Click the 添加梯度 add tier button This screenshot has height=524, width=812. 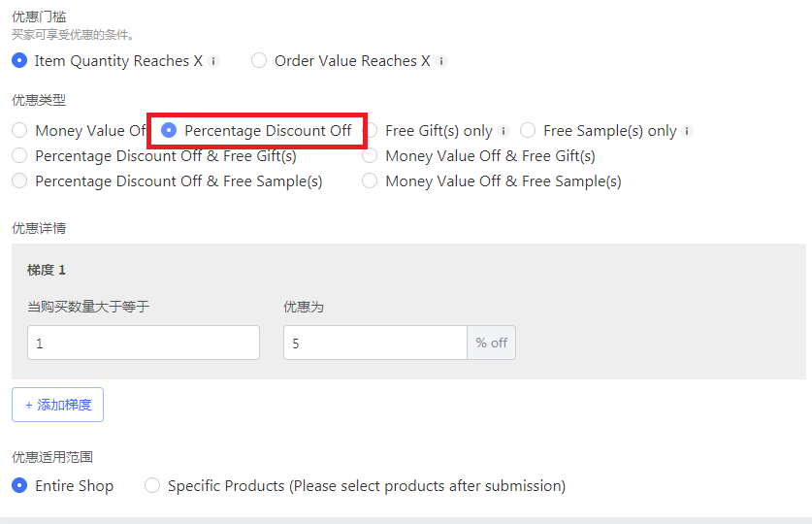[57, 405]
